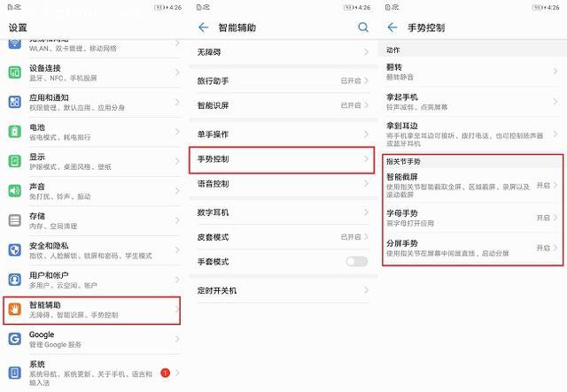Tap 已开启 status on 智能识屏
567x392 pixels.
[x=351, y=105]
